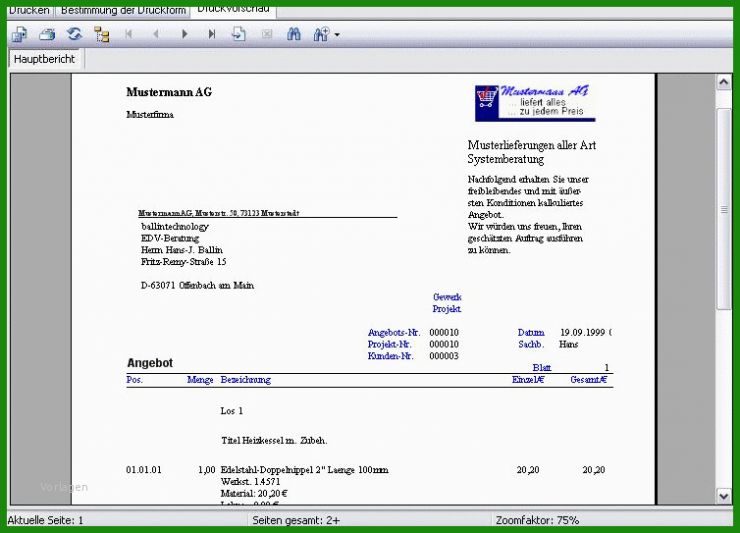Click the Material: 20,20 € line

tap(254, 493)
